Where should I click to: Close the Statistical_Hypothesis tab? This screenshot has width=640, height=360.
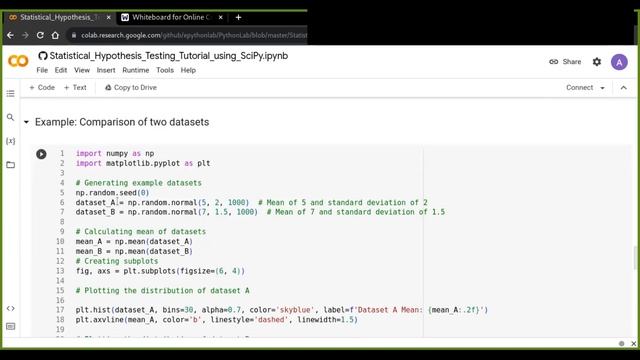108,17
